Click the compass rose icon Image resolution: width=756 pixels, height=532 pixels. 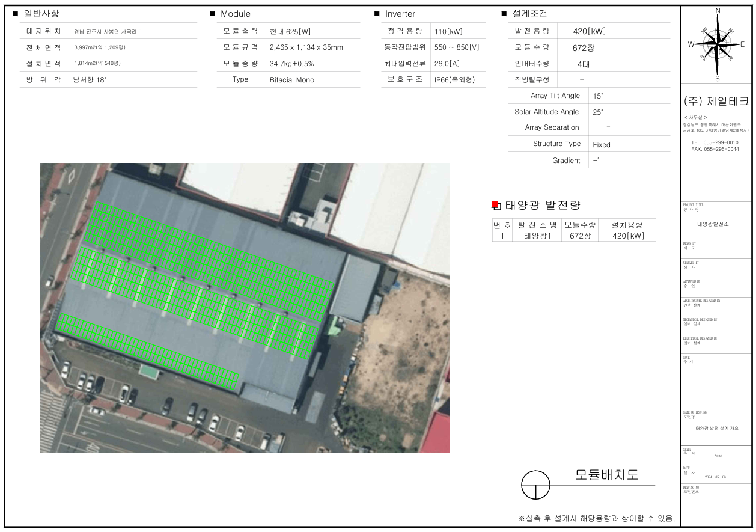tap(717, 44)
